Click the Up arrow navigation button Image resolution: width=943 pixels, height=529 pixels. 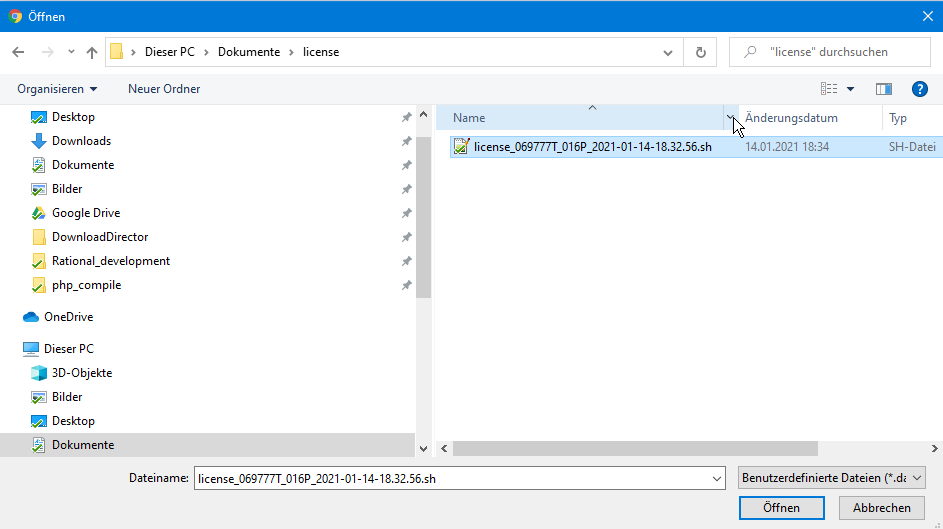coord(92,52)
